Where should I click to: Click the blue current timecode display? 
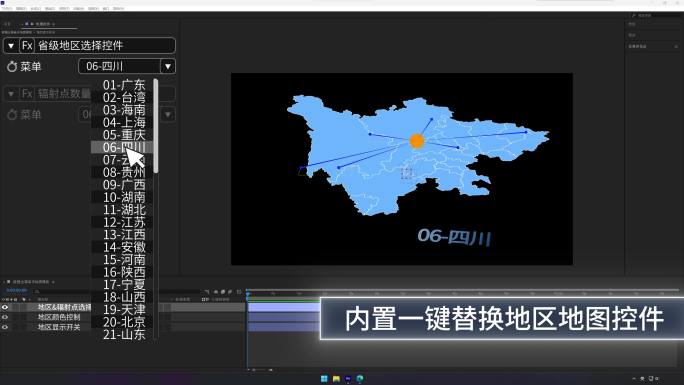[x=17, y=290]
